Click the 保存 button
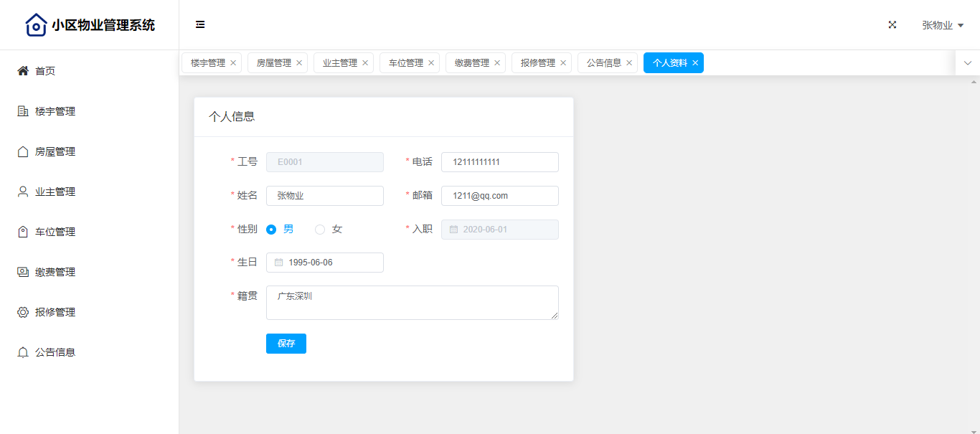 [x=286, y=344]
